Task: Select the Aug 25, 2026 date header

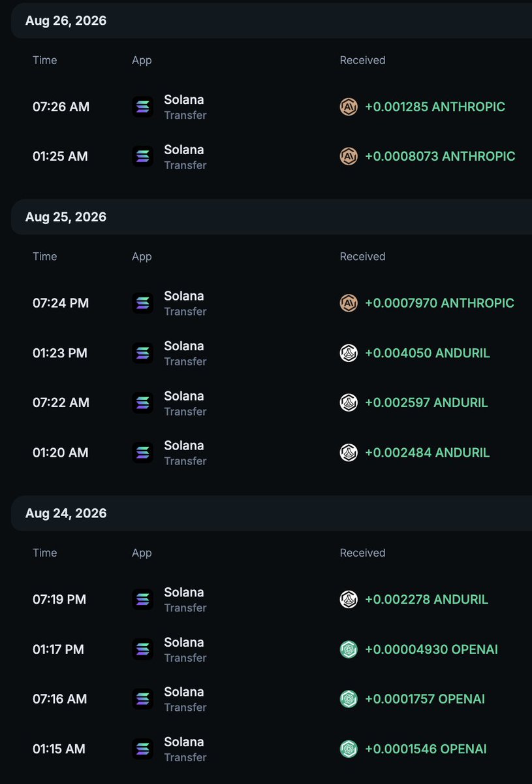Action: (x=272, y=217)
